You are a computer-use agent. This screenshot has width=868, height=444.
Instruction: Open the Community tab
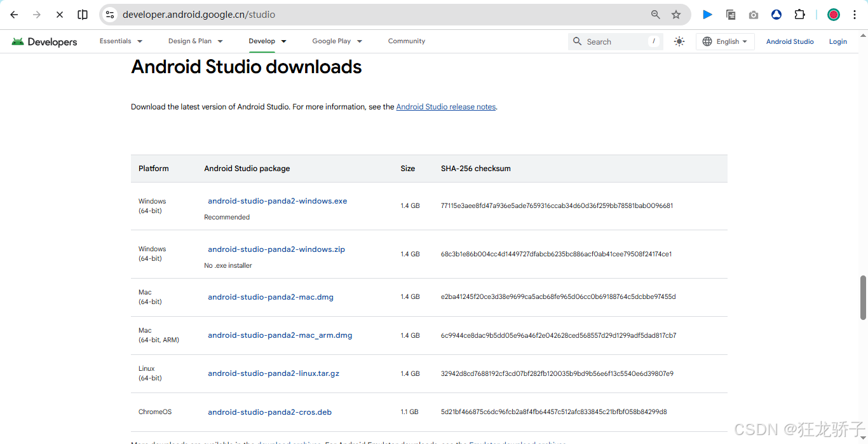pos(407,41)
